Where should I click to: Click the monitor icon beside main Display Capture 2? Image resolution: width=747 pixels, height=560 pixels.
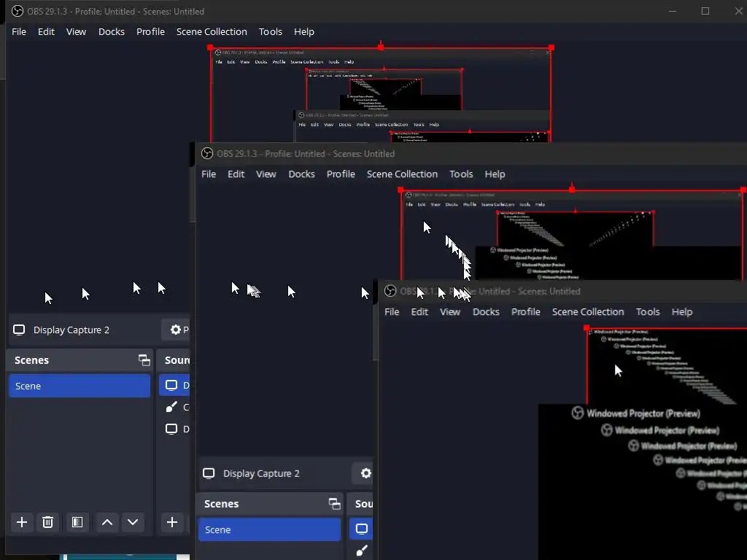19,330
